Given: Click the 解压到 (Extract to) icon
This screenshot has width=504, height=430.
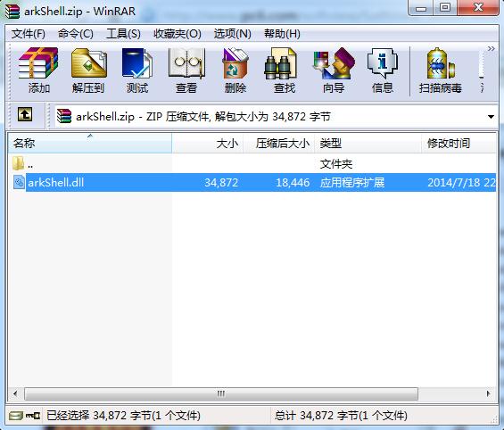Looking at the screenshot, I should pos(88,70).
